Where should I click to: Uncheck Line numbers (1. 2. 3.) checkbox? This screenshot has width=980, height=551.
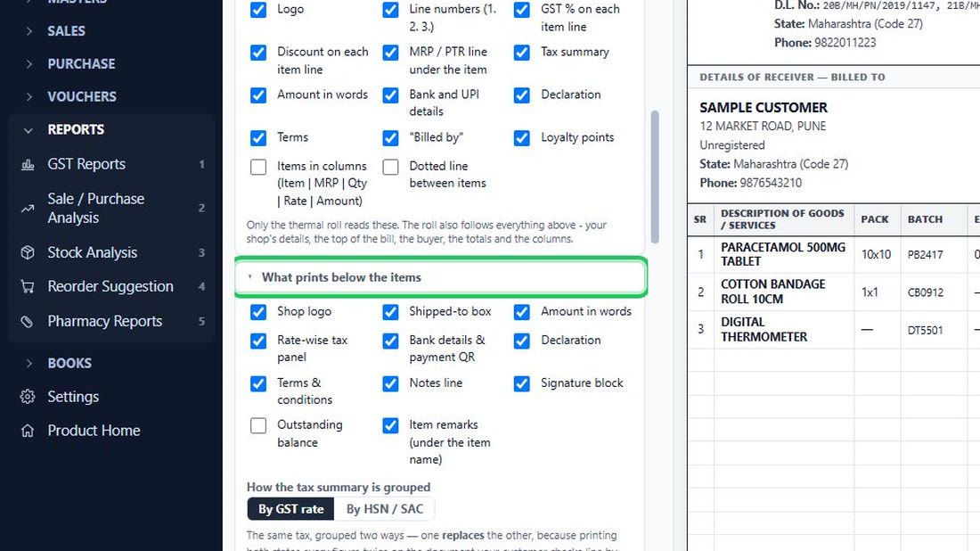(x=390, y=10)
